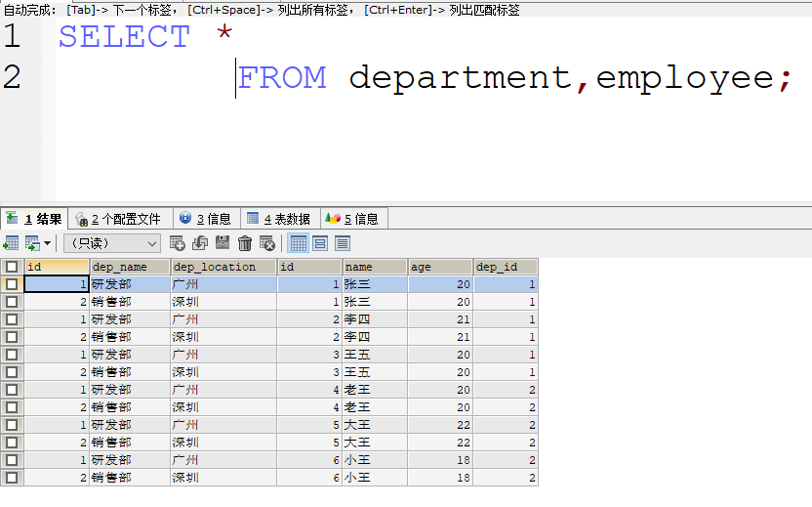Screen dimensions: 812x507
Task: Click the first id column header
Action: (x=57, y=267)
